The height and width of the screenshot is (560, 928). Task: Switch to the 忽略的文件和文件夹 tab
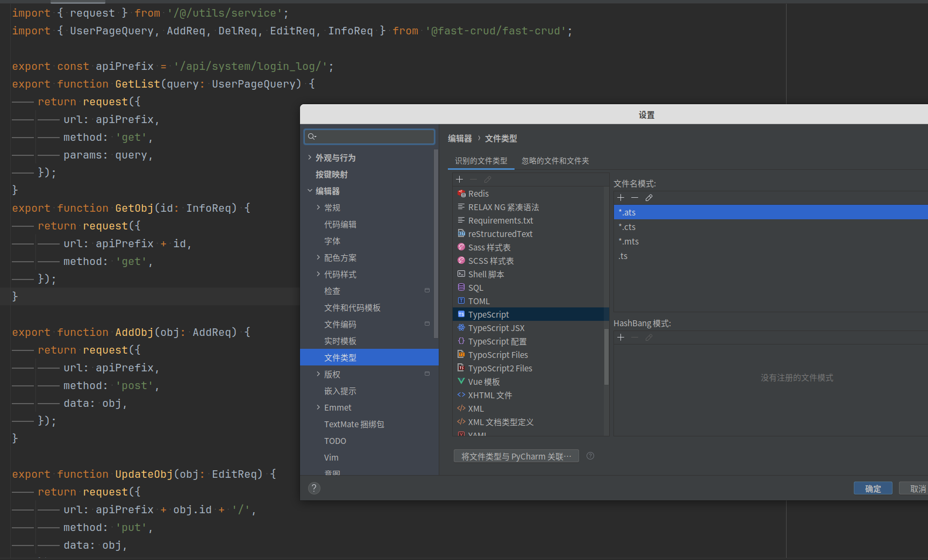555,161
